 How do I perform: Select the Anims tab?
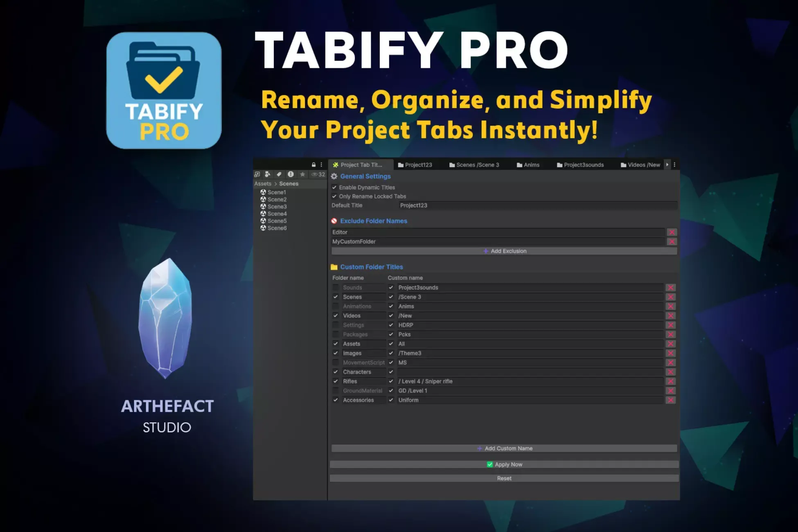coord(531,165)
